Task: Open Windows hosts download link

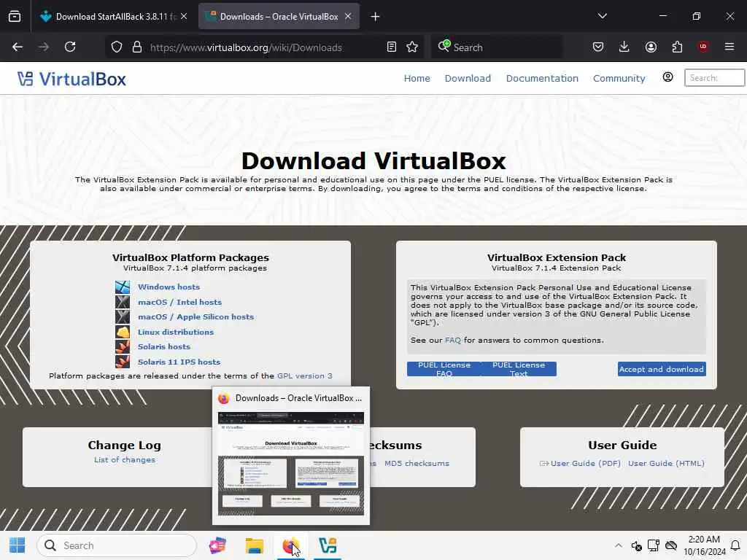Action: (169, 287)
